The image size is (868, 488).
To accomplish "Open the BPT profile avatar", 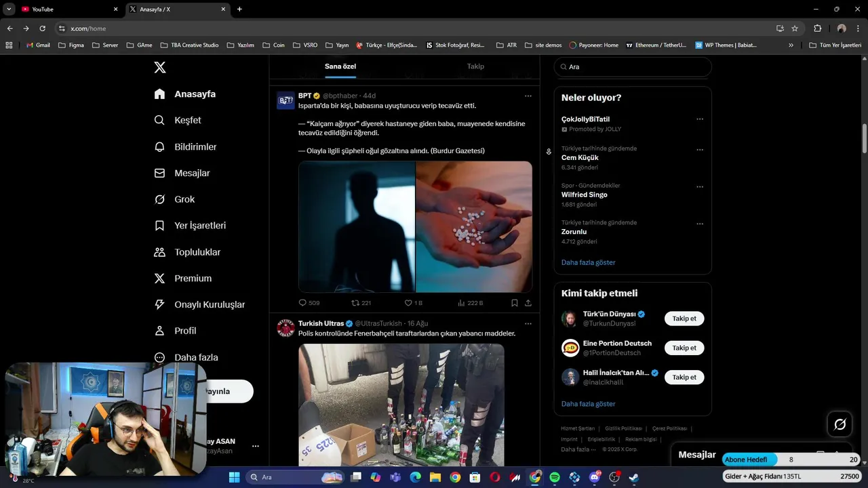I will point(285,100).
